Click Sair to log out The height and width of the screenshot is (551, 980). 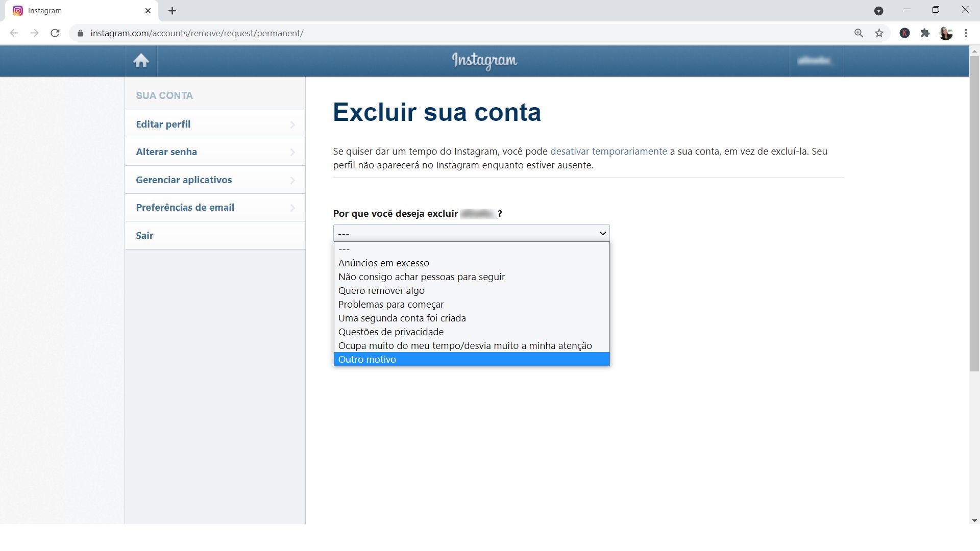point(215,235)
